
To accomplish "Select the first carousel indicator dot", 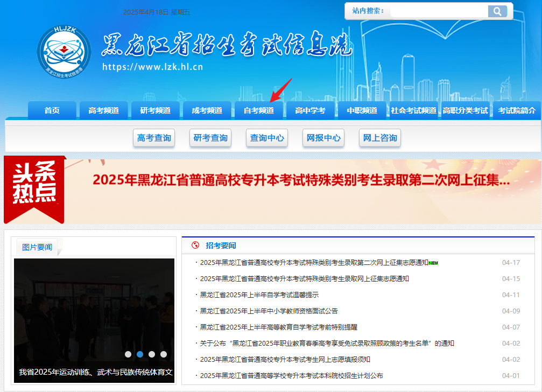I will [128, 354].
